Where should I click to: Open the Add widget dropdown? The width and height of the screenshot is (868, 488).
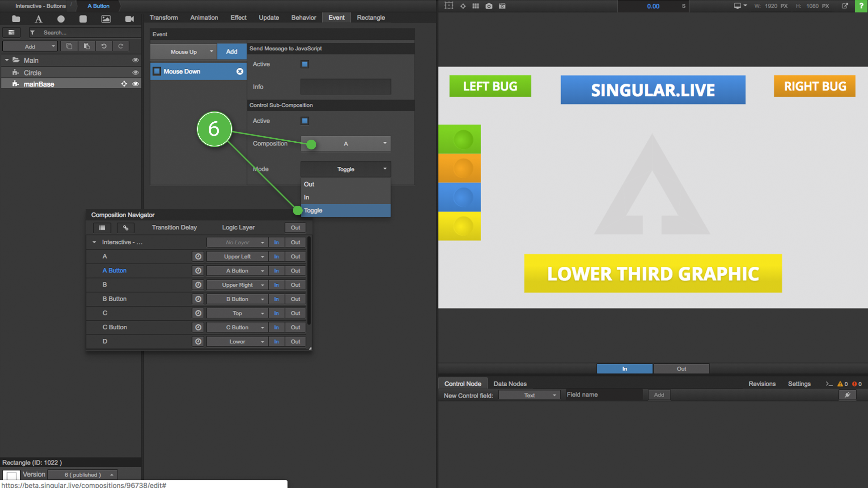30,46
